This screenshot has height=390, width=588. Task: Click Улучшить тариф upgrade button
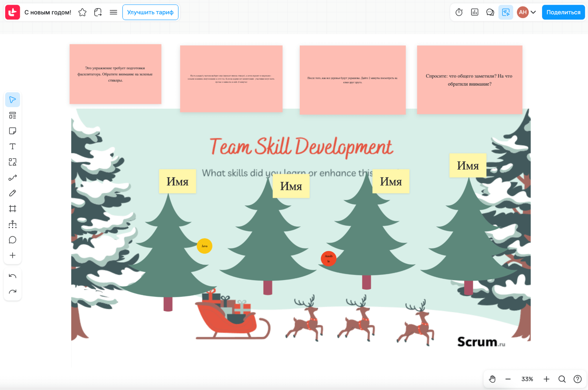point(150,12)
